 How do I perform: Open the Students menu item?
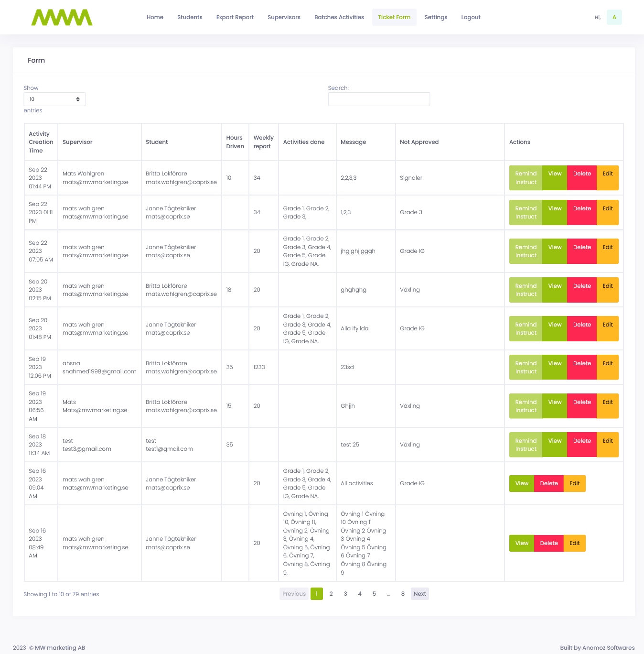(190, 17)
